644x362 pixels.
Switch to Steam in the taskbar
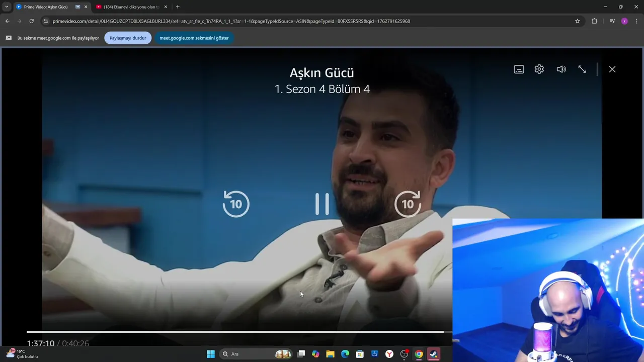(x=433, y=354)
